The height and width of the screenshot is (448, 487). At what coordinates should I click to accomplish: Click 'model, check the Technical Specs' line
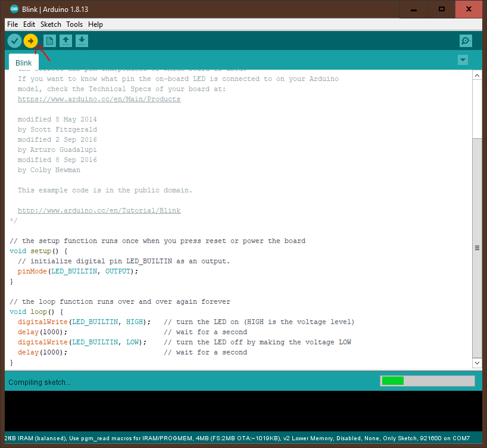(121, 89)
